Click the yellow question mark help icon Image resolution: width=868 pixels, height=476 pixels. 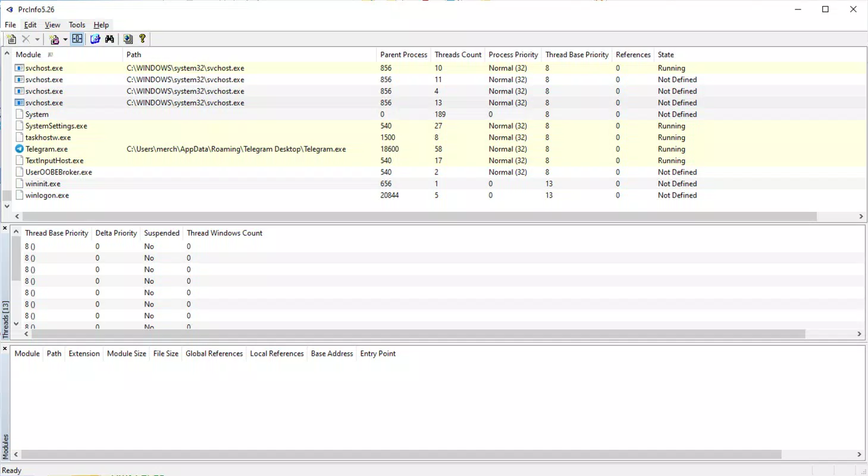click(142, 39)
